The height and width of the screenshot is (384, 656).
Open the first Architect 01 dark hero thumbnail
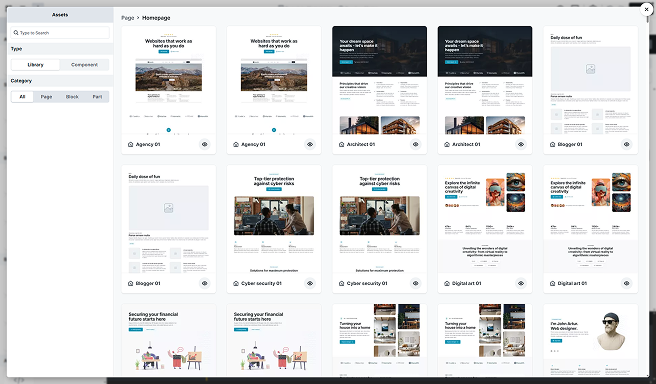click(379, 80)
